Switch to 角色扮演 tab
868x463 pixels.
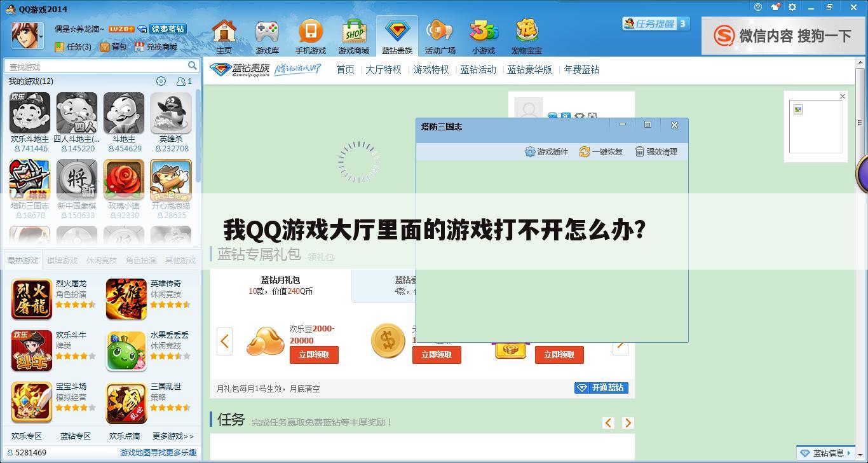141,260
